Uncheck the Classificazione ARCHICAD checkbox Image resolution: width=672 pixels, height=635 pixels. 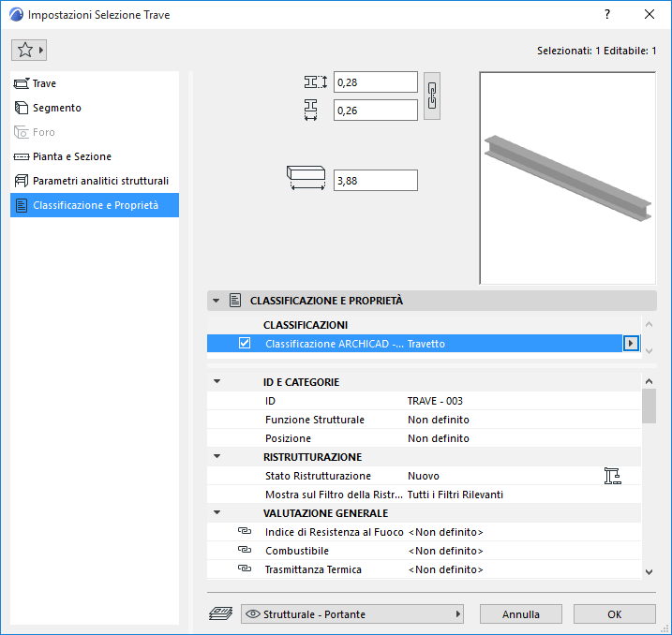245,344
